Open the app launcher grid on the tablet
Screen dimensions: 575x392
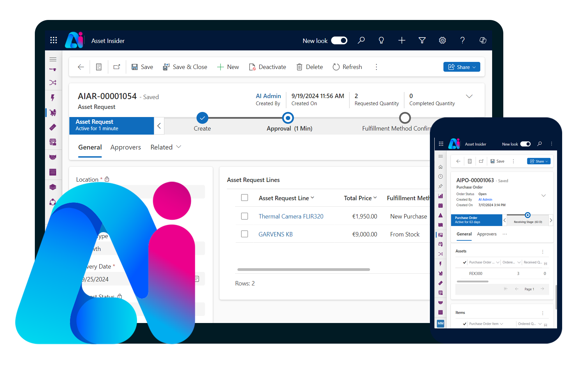[53, 40]
